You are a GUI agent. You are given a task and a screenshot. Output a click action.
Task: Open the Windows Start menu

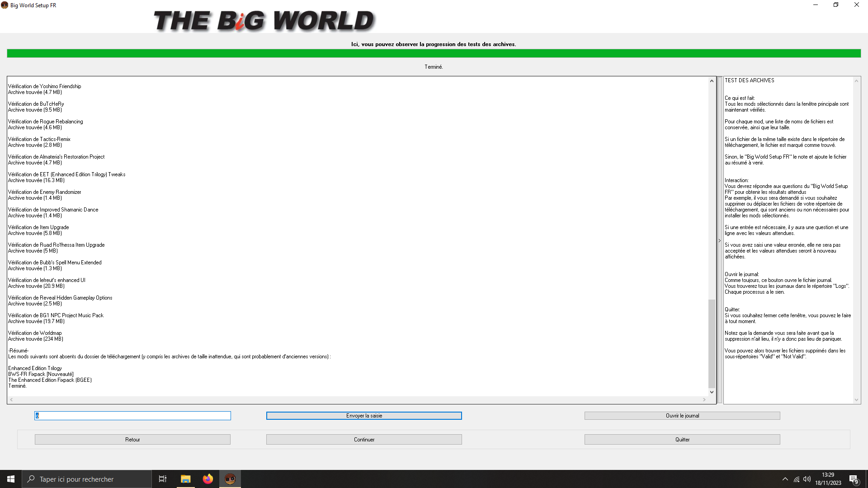(x=11, y=479)
